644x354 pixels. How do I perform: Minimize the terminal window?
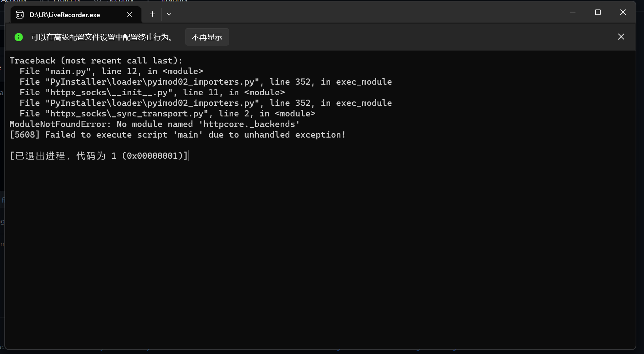click(x=572, y=12)
